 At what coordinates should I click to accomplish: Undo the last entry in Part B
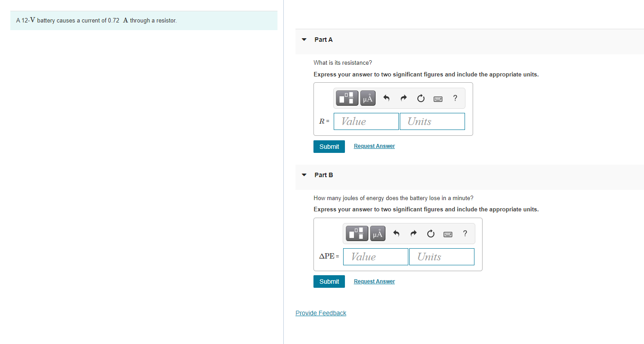point(396,233)
